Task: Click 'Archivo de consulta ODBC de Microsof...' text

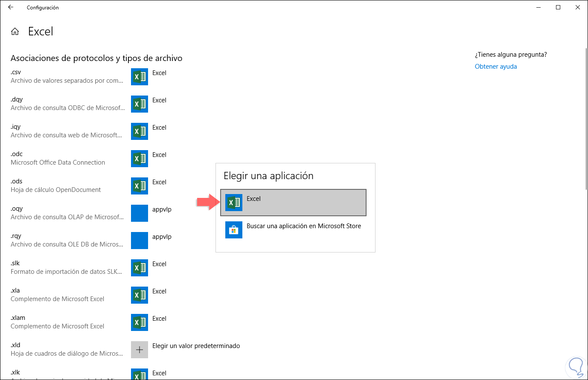Action: [68, 108]
